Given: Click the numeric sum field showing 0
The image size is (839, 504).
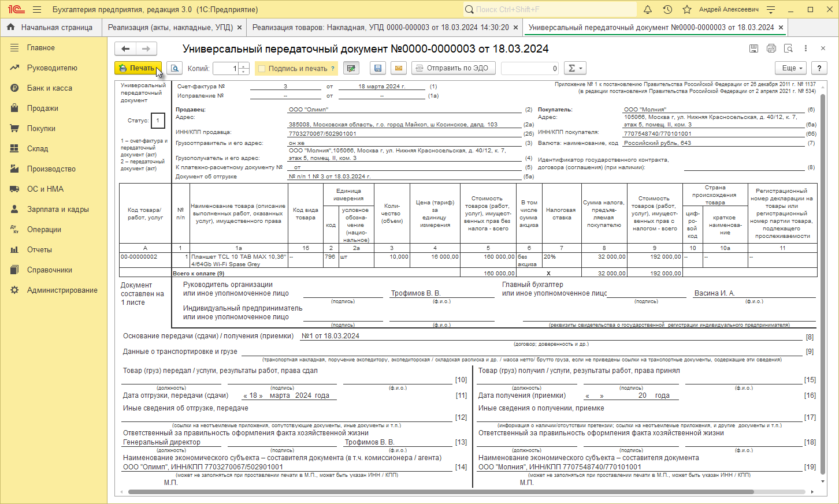Looking at the screenshot, I should pos(530,68).
